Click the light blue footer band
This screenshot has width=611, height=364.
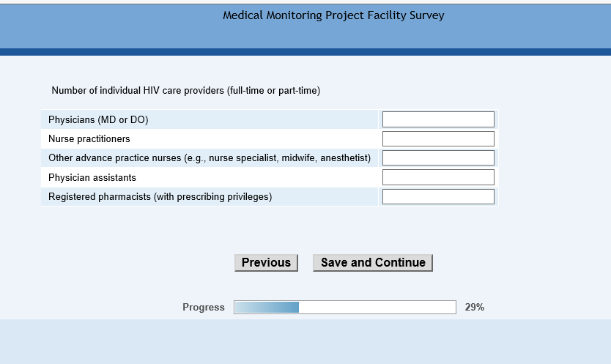[305, 341]
